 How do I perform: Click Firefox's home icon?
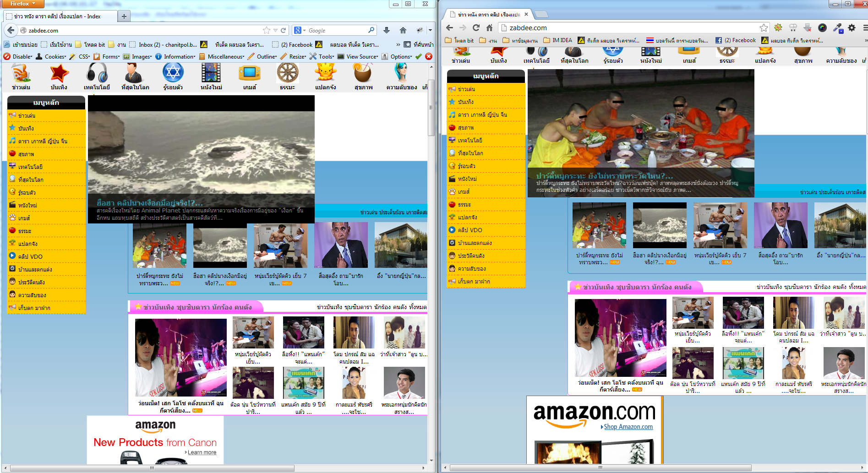[403, 30]
